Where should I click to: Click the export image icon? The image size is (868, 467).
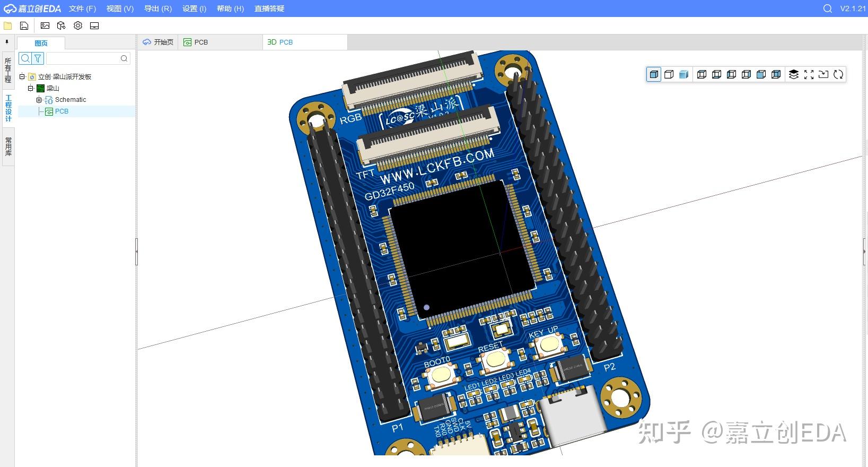(x=45, y=25)
